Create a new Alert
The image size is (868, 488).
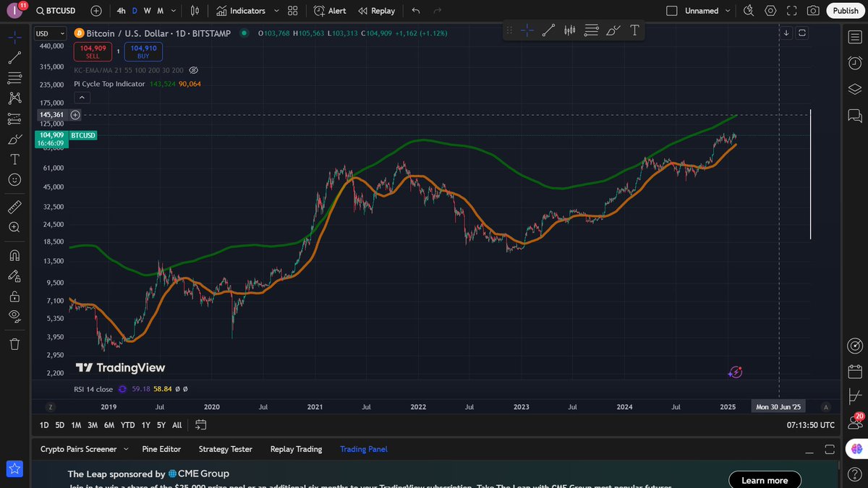tap(330, 11)
